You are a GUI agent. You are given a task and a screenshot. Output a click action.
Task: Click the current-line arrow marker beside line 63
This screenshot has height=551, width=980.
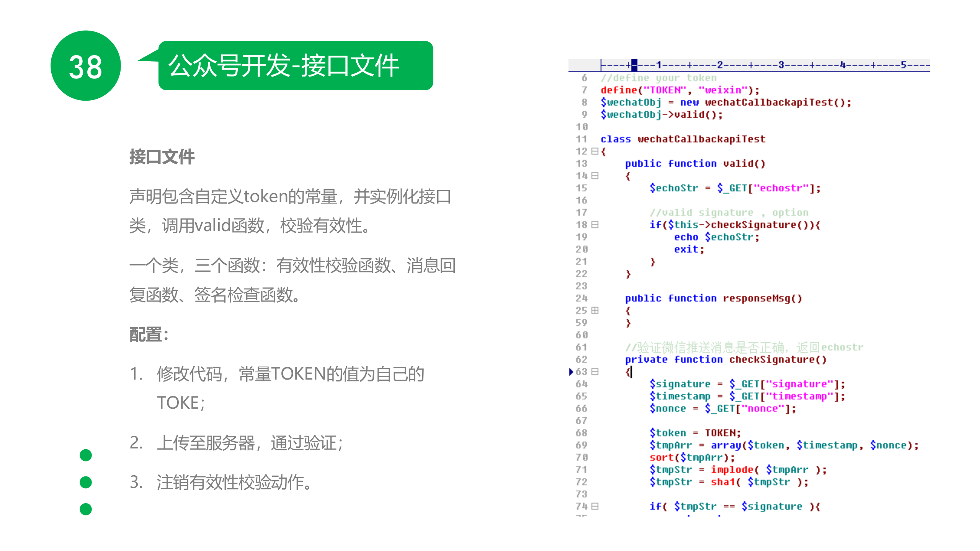571,372
